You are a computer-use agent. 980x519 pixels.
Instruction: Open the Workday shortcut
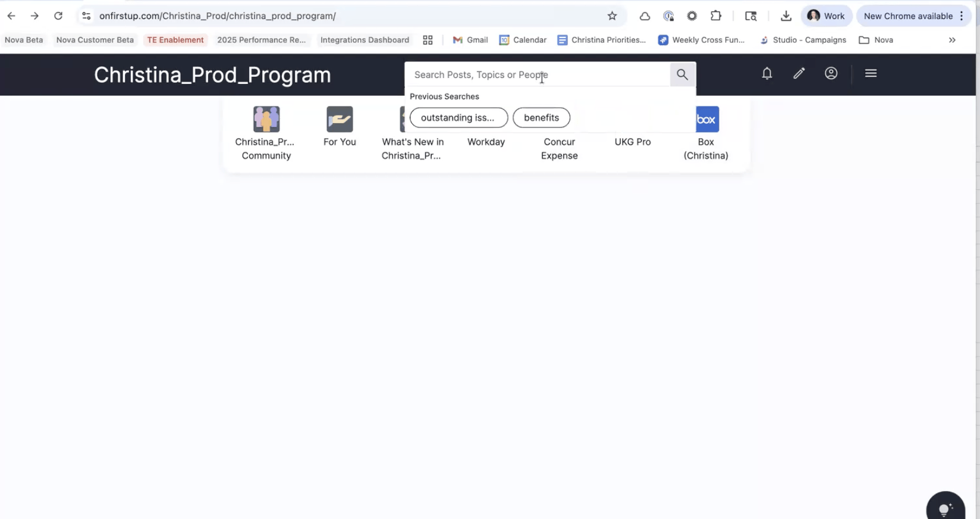click(486, 142)
